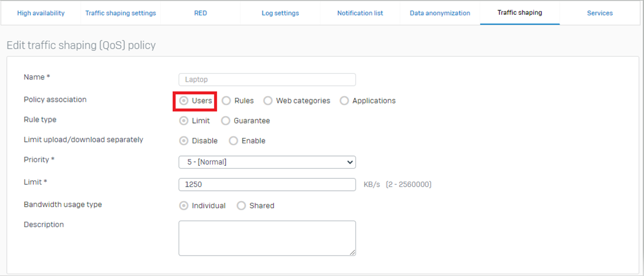This screenshot has width=644, height=276.
Task: Click into the Description text area
Action: 267,238
